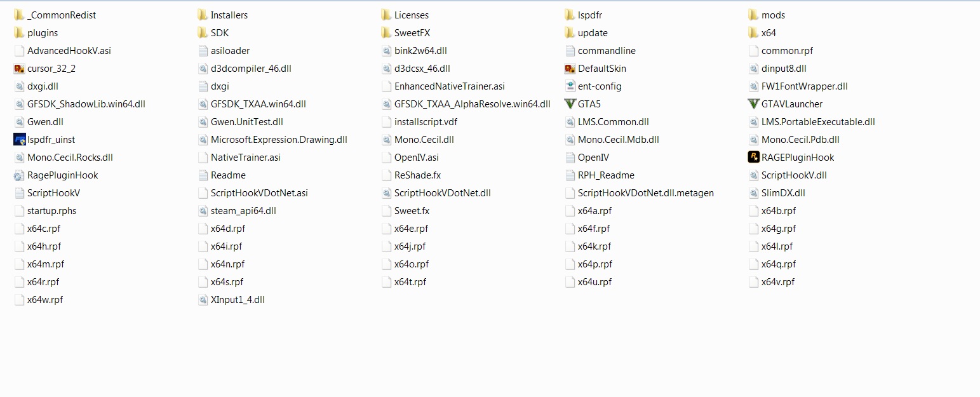
Task: Click file name Mono.Cecil.Pdb.dll
Action: coord(800,140)
